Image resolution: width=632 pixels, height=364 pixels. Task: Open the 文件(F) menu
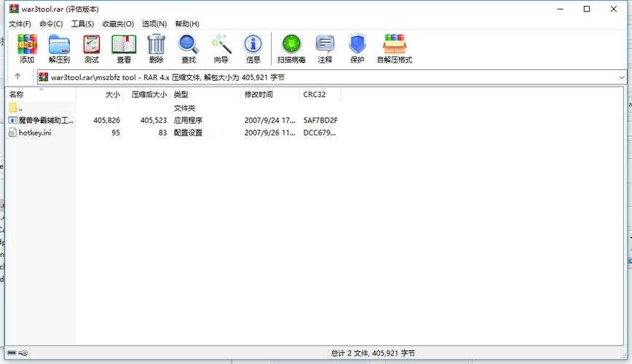[x=20, y=24]
